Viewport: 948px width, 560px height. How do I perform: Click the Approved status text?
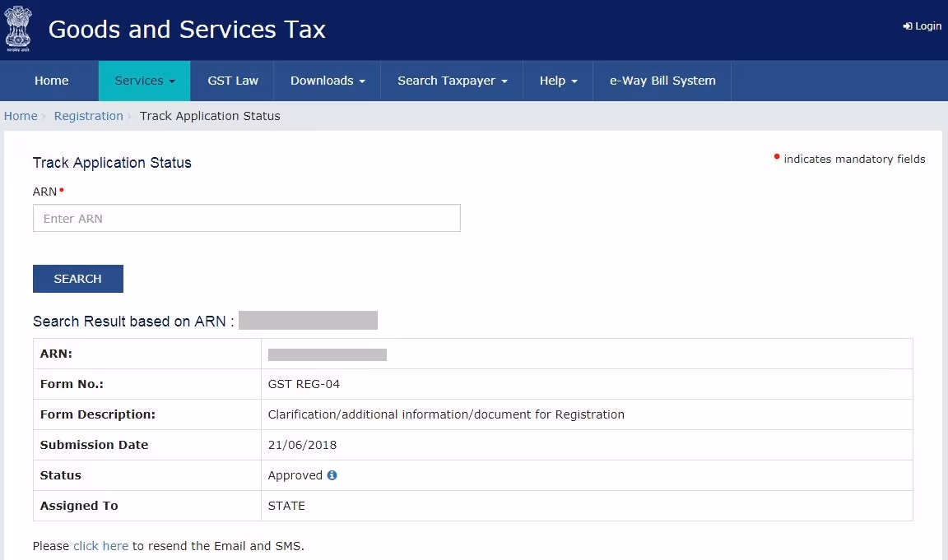(x=295, y=475)
